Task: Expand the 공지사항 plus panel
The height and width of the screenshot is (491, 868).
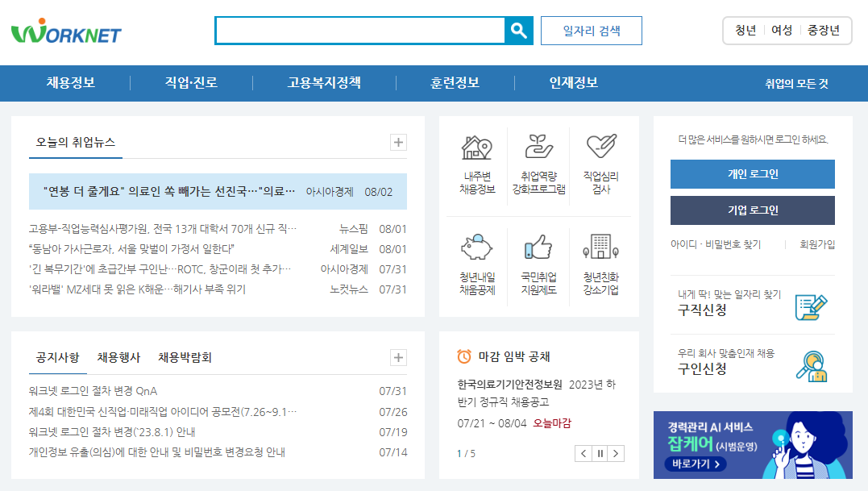Action: click(x=397, y=357)
